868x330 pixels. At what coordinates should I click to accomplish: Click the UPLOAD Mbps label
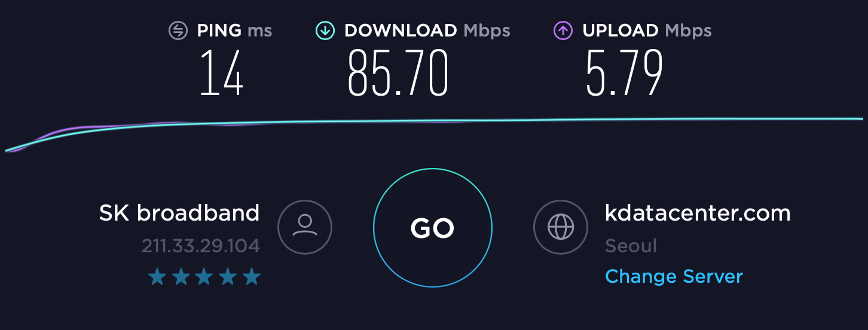(647, 31)
